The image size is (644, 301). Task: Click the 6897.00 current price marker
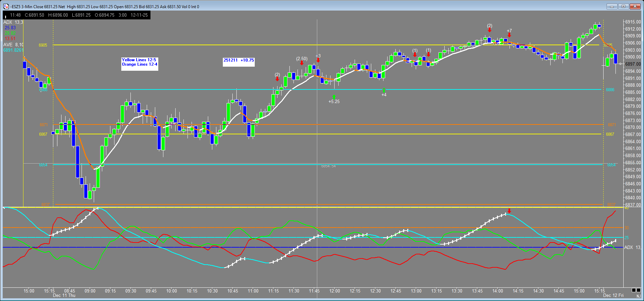pos(633,64)
